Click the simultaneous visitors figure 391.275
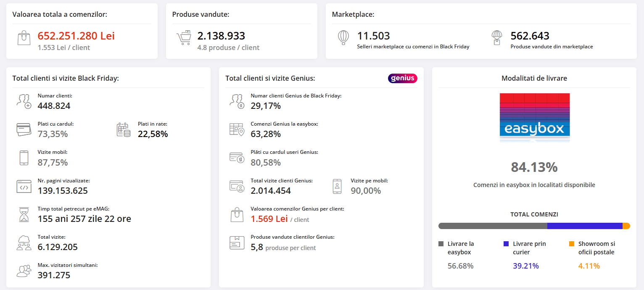This screenshot has width=644, height=290. (54, 275)
